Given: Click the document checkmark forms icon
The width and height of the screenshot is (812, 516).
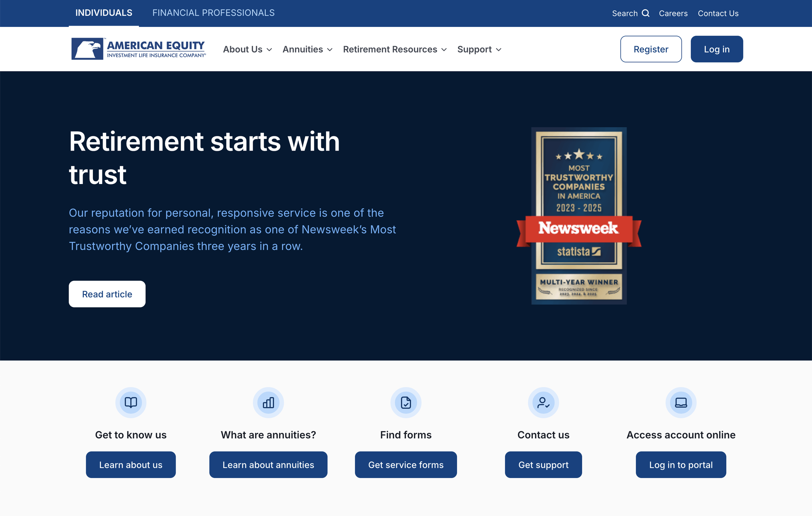Looking at the screenshot, I should [406, 402].
